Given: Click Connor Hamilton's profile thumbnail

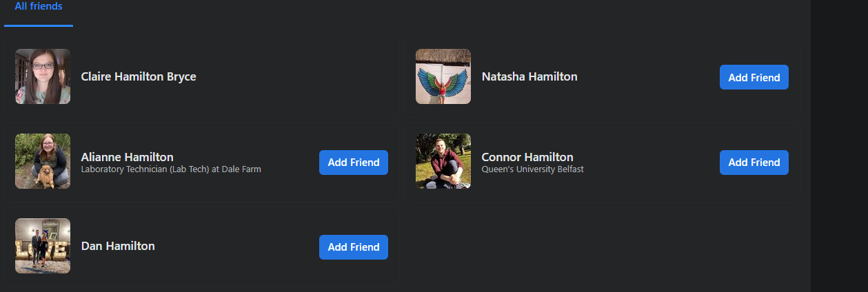Looking at the screenshot, I should (x=443, y=161).
